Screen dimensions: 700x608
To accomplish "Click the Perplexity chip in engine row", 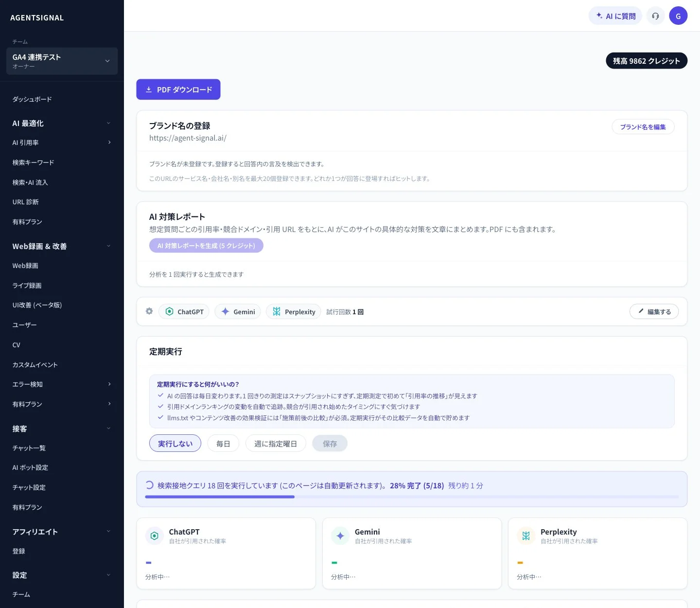I will point(294,312).
